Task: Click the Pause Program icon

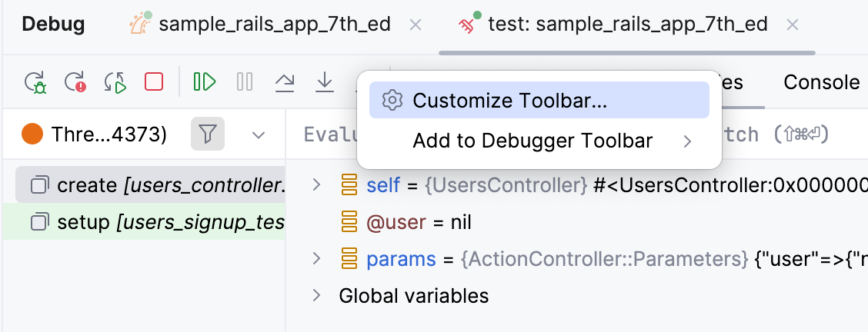Action: tap(245, 81)
